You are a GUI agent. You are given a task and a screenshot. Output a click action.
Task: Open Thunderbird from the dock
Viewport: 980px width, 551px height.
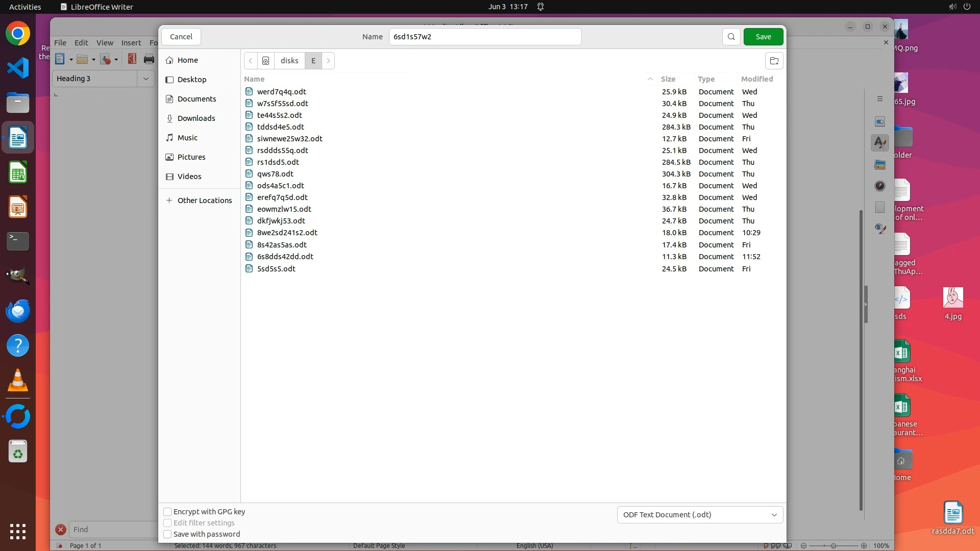coord(18,311)
